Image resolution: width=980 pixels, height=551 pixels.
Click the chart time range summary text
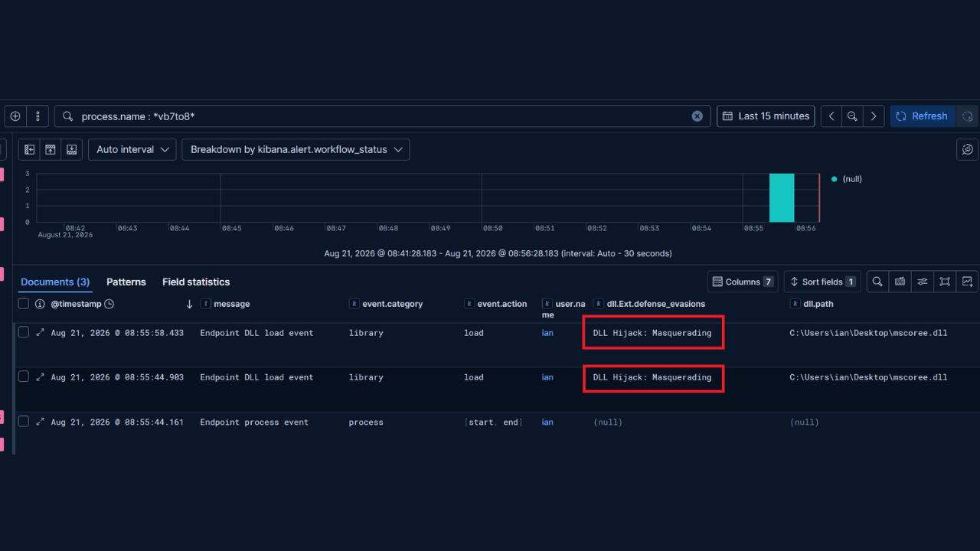[x=498, y=253]
